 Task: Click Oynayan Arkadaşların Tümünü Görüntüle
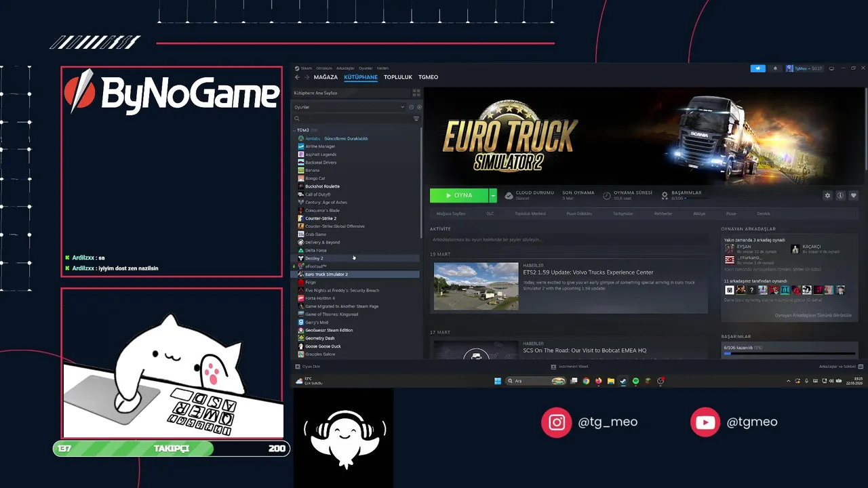(813, 315)
